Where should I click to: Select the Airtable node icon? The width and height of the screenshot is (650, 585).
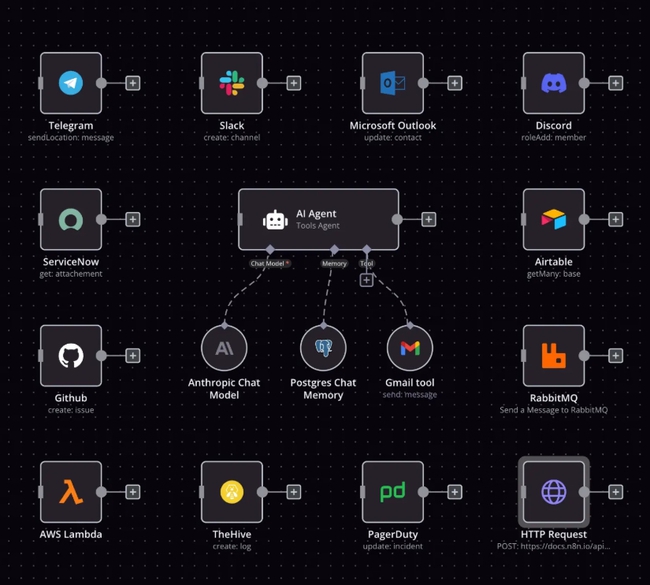coord(554,219)
